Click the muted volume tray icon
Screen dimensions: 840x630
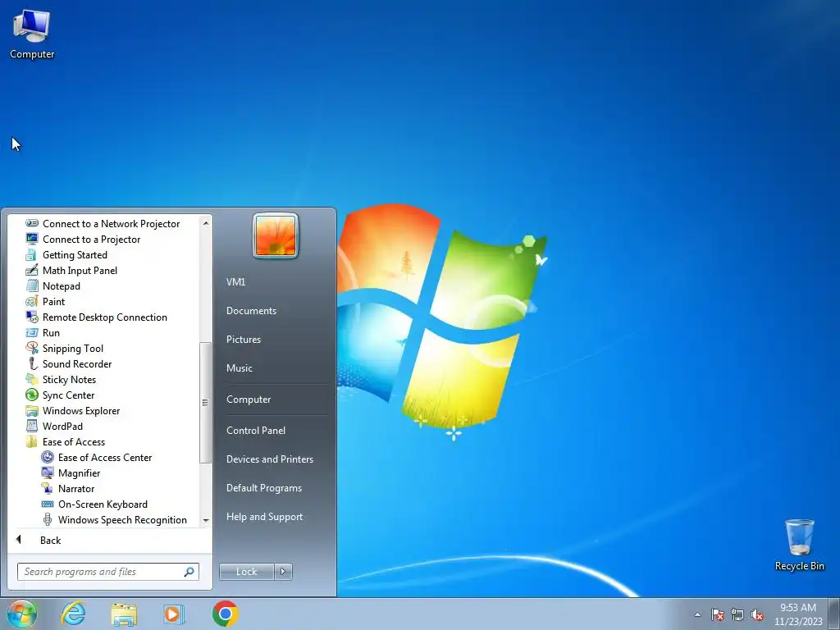pyautogui.click(x=757, y=614)
